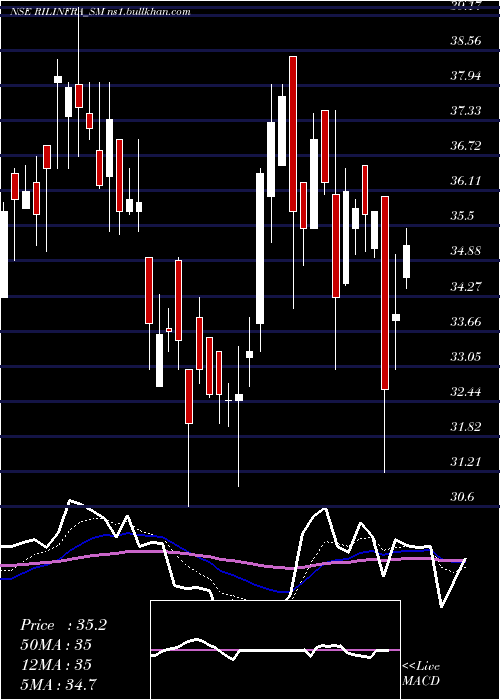Click the 36.11 price axis label
The width and height of the screenshot is (500, 700).
(466, 181)
